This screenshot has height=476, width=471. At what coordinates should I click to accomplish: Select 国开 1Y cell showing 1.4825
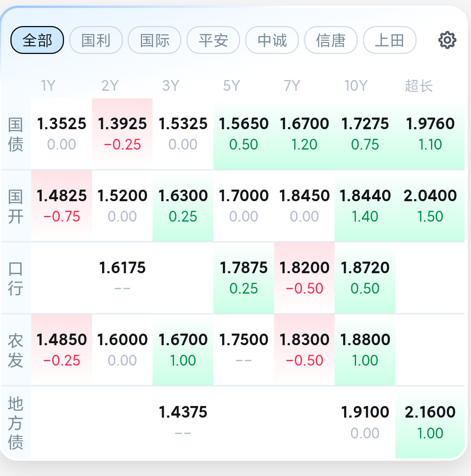tap(62, 206)
